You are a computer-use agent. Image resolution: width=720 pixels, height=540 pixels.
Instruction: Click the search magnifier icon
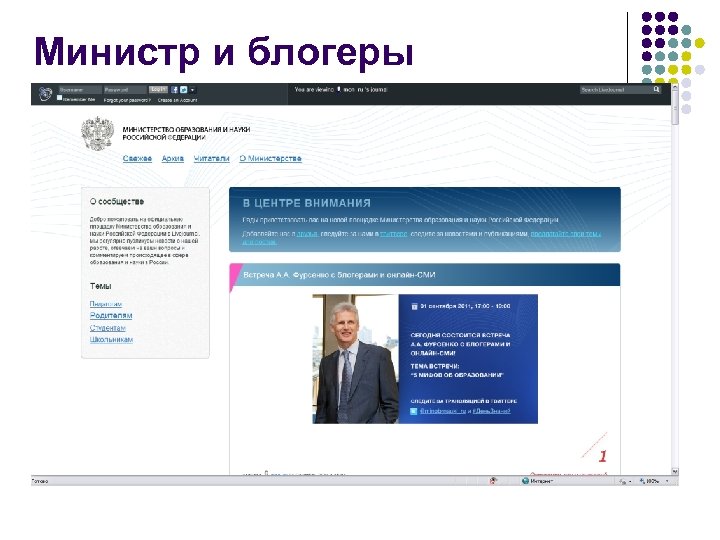[657, 90]
